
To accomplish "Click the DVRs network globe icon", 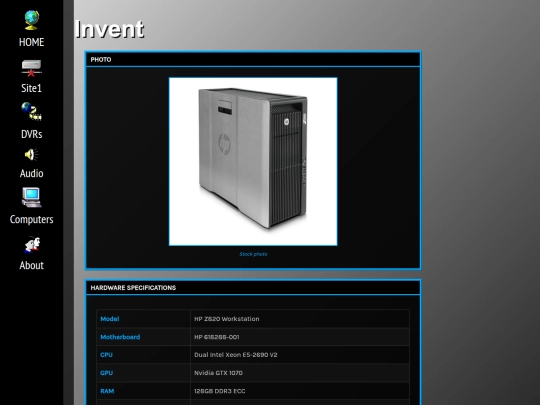I will coord(31,112).
